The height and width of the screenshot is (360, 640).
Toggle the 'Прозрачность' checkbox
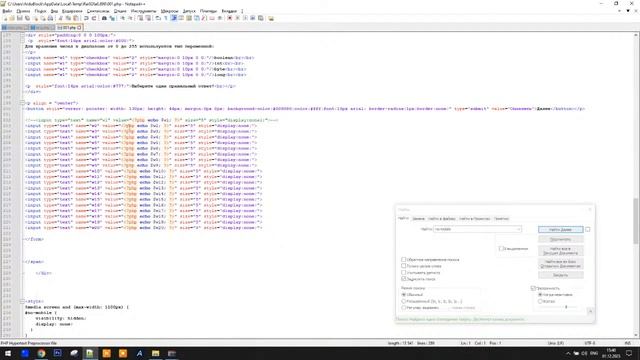(x=533, y=288)
